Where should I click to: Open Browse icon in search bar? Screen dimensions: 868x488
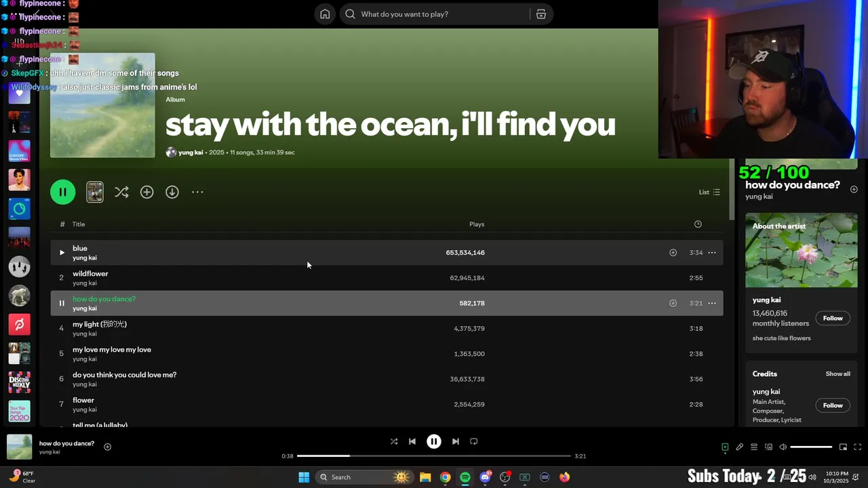541,14
